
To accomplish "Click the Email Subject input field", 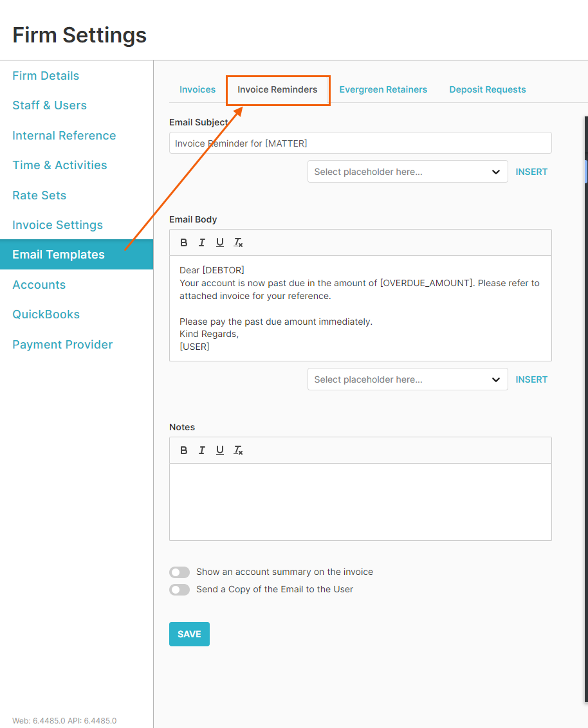I will click(360, 143).
